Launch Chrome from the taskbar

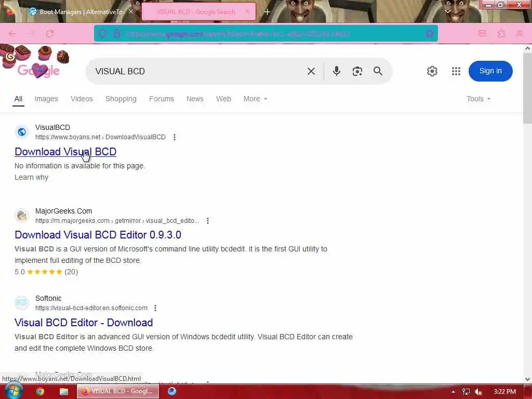pyautogui.click(x=40, y=391)
